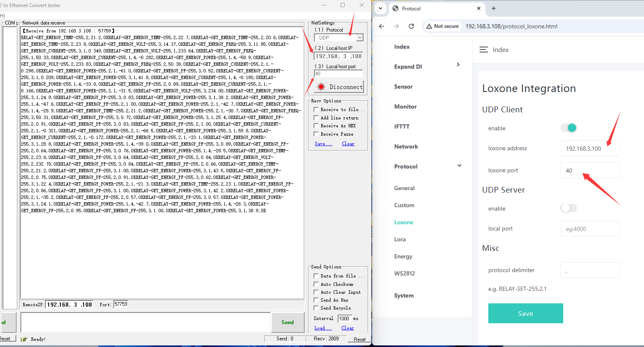This screenshot has height=347, width=644.
Task: Enable Auto Clear Input
Action: pyautogui.click(x=316, y=292)
